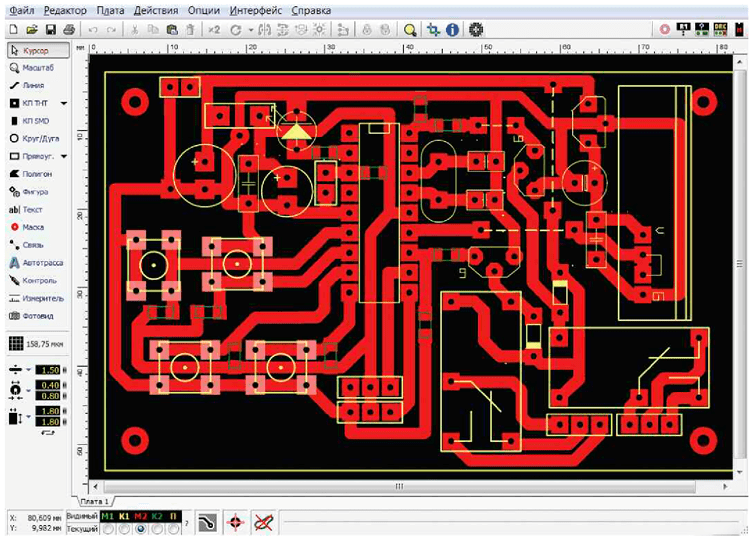Screen dimensions: 750x536
Task: Set M1 as the current layer
Action: [x=107, y=527]
